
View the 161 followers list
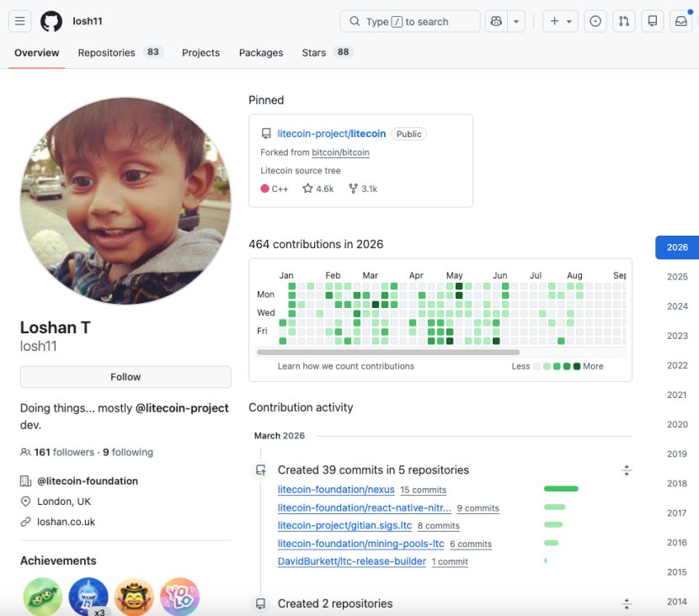coord(64,452)
